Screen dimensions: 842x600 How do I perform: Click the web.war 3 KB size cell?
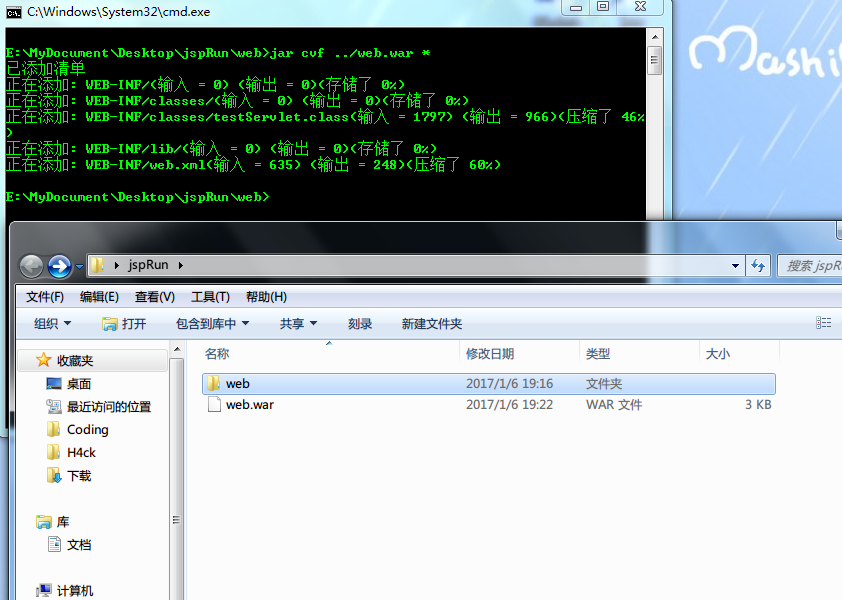758,404
